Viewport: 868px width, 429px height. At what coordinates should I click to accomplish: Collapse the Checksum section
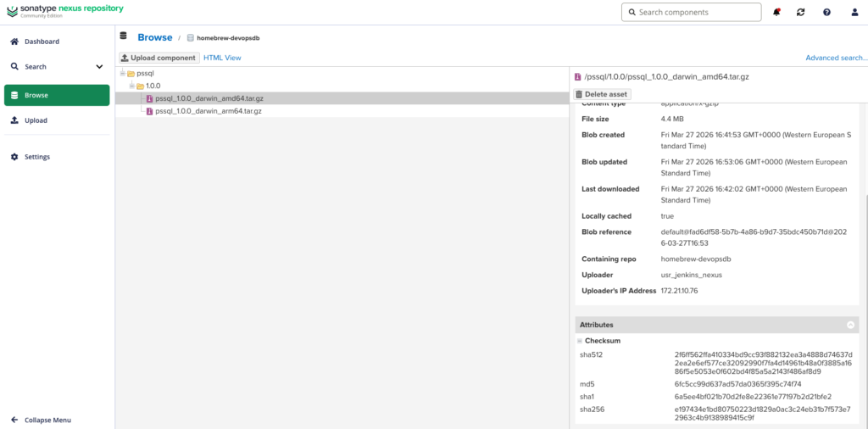point(580,341)
